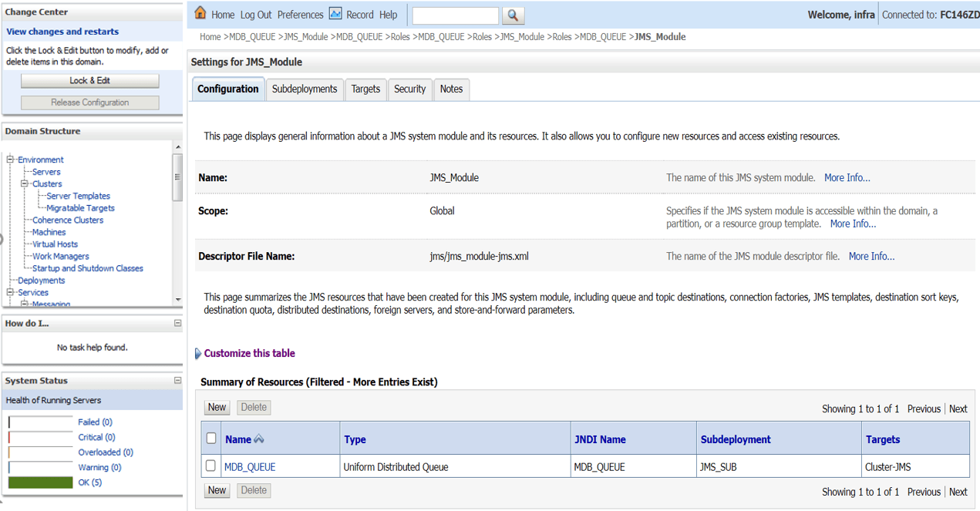This screenshot has width=980, height=511.
Task: Minimize the How do I... panel icon
Action: point(178,323)
